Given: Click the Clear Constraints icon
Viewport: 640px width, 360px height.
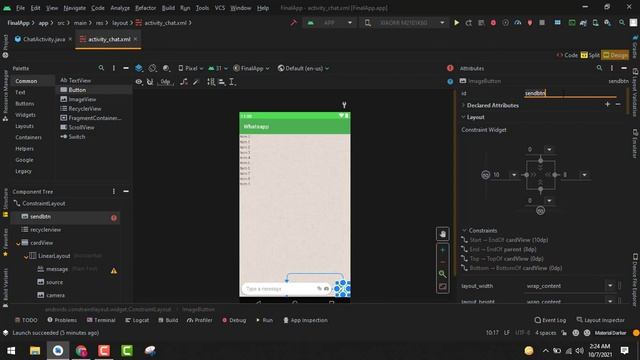Looking at the screenshot, I should pyautogui.click(x=184, y=82).
